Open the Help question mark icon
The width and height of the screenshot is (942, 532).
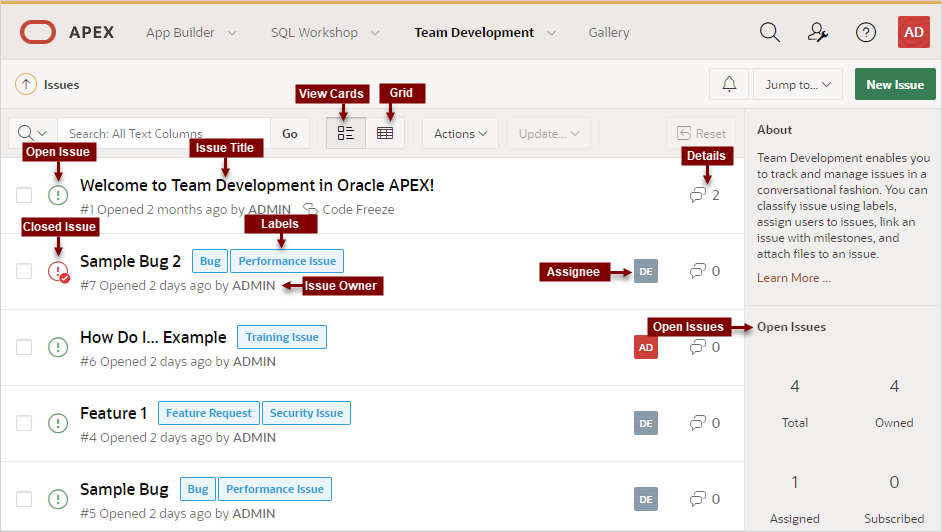point(866,32)
